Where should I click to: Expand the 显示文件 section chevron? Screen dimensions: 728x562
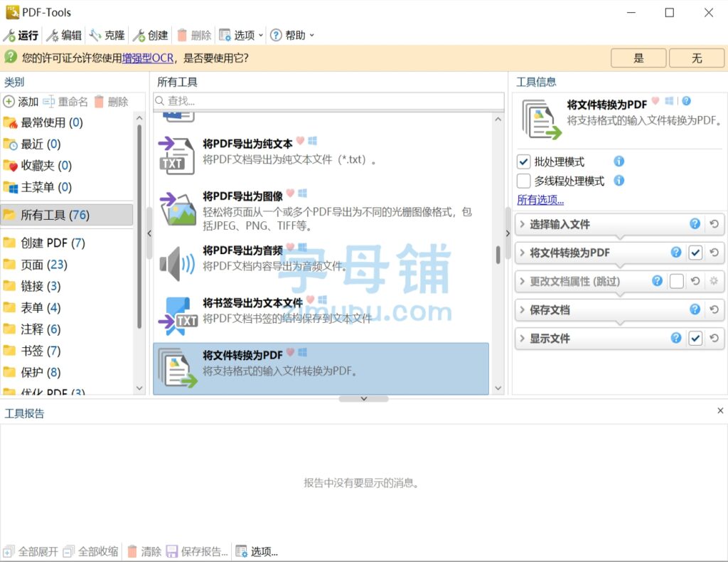(522, 339)
